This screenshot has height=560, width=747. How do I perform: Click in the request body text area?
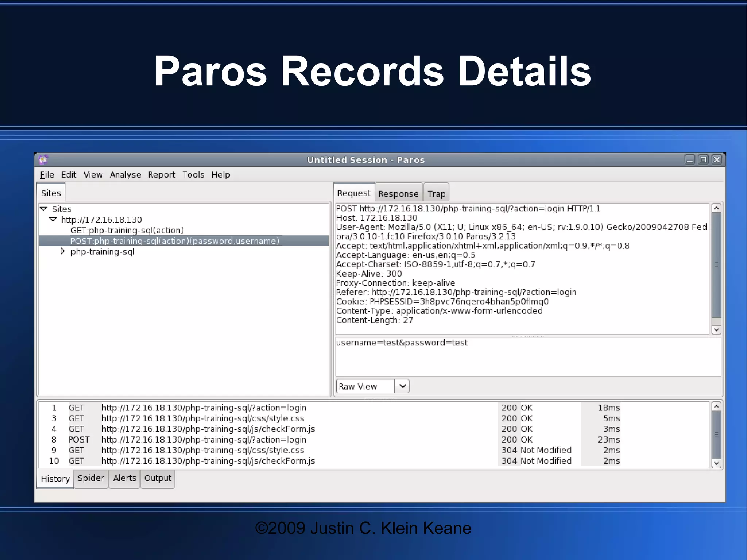coord(528,357)
